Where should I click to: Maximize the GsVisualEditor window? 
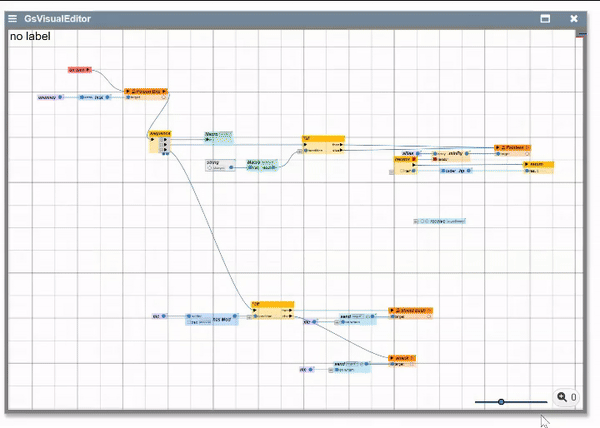(546, 18)
